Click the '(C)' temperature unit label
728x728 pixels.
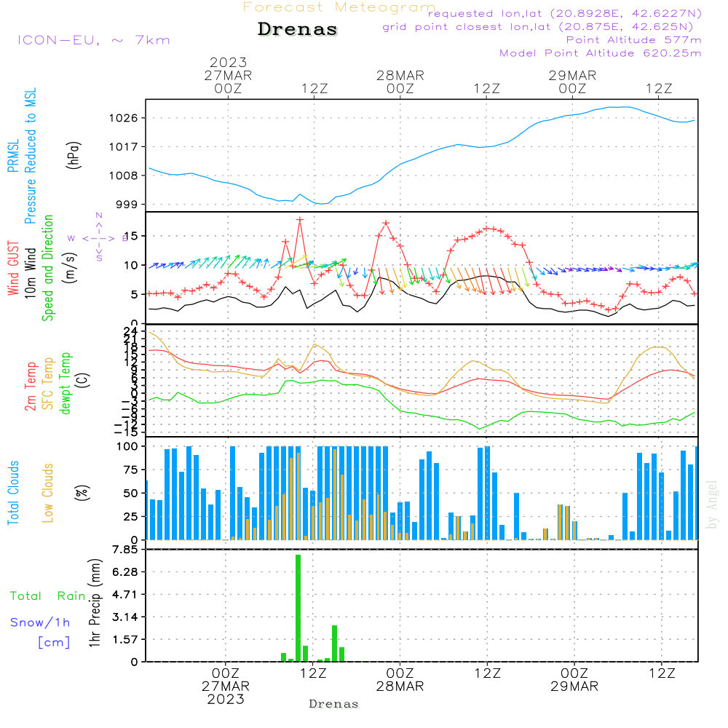point(83,380)
